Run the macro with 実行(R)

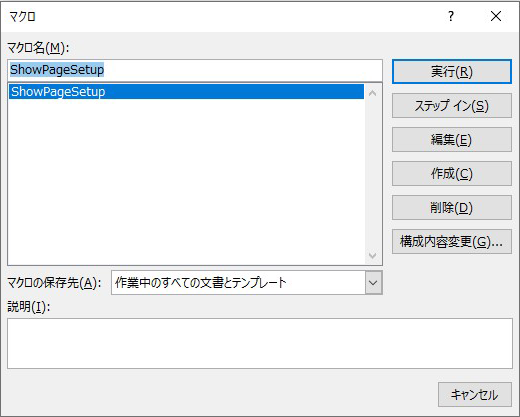pyautogui.click(x=452, y=71)
